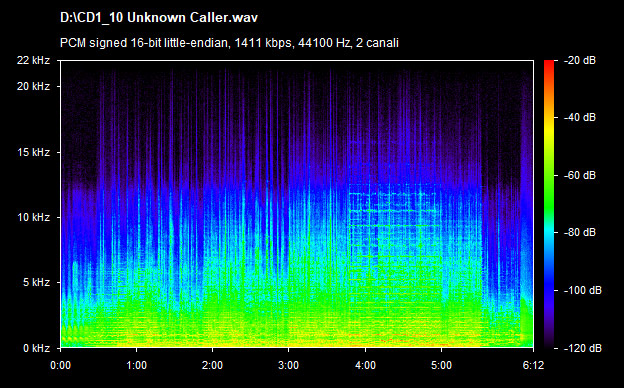Select the 4:00 time axis marker
This screenshot has height=388, width=624.
(x=365, y=365)
